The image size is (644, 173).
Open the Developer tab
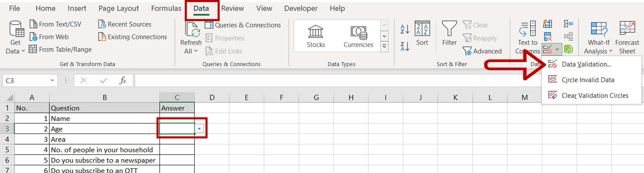[301, 8]
